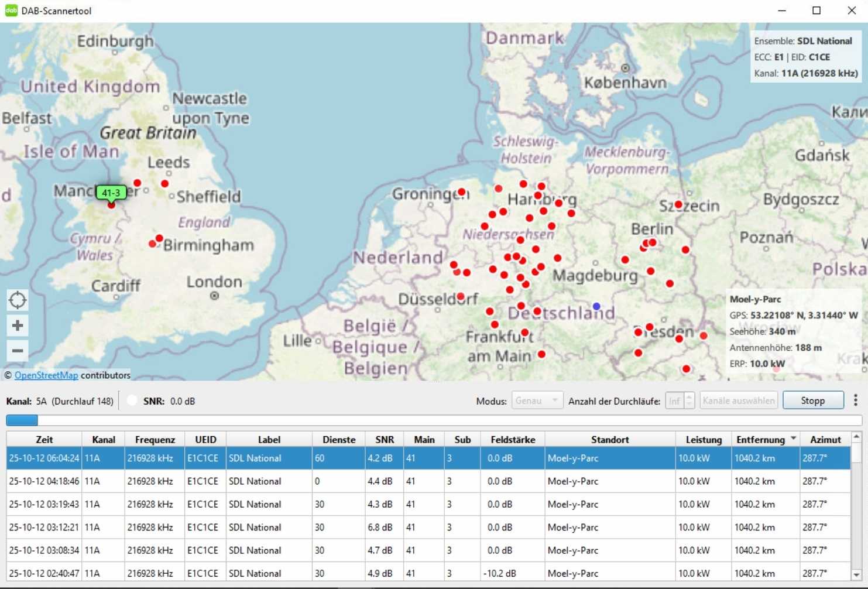Open the Modus dropdown showing Genau

click(537, 400)
